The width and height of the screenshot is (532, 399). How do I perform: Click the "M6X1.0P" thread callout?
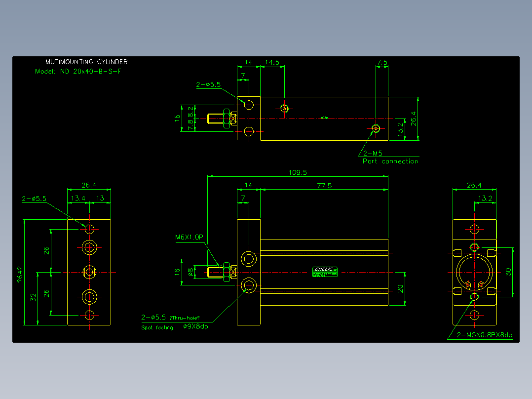click(x=189, y=237)
